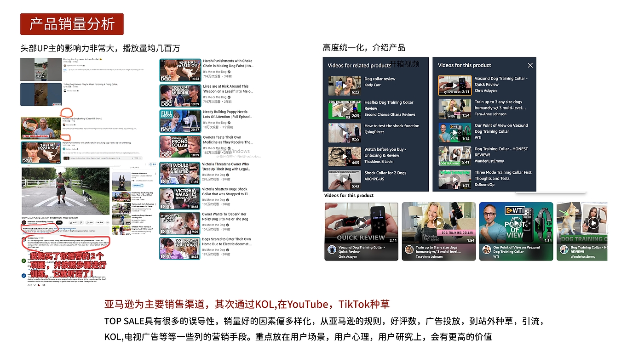Image resolution: width=644 pixels, height=362 pixels.
Task: Open 'Three Mode Training Collar First Thoughts' title
Action: [x=503, y=175]
